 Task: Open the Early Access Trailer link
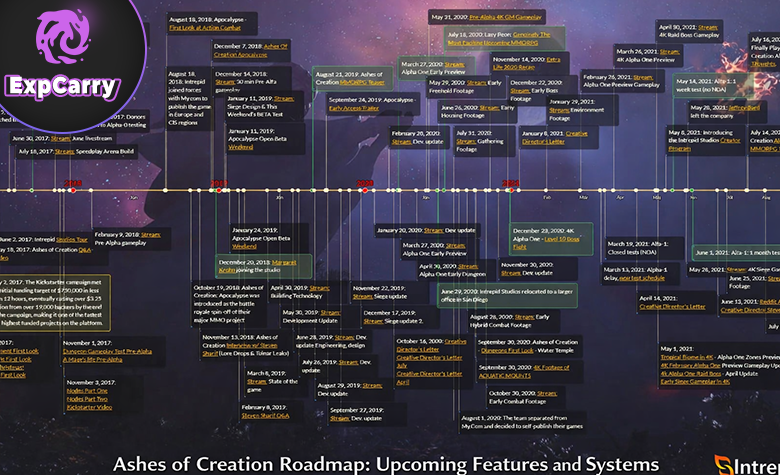(354, 108)
